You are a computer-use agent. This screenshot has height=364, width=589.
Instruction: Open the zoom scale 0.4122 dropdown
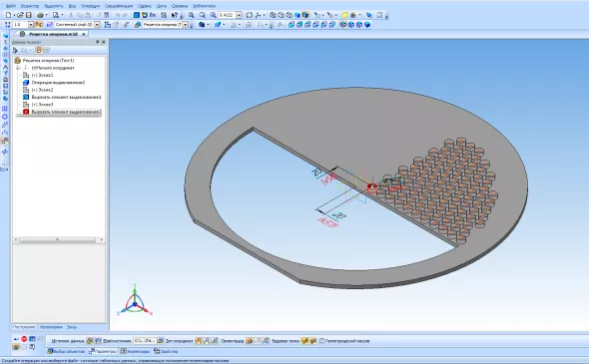click(x=239, y=15)
